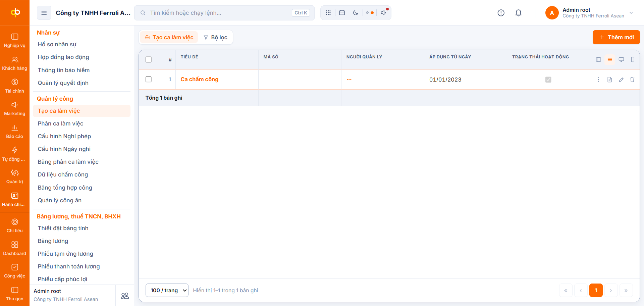Switch to dark mode with moon icon

tap(356, 13)
